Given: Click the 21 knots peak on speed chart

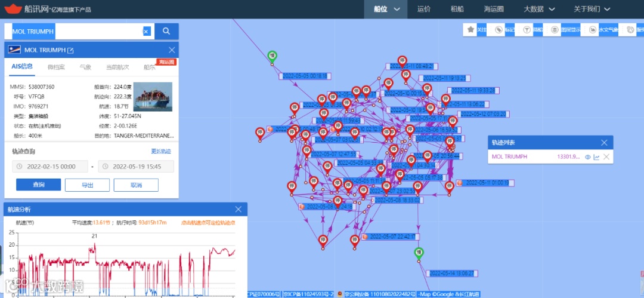Looking at the screenshot, I should [94, 244].
